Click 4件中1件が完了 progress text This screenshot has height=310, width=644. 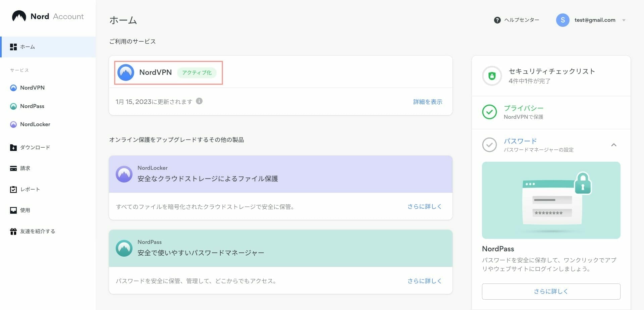(529, 81)
